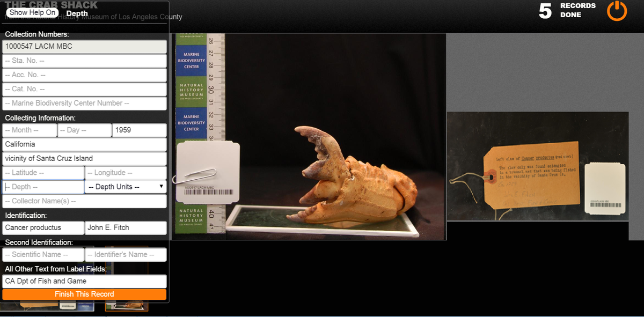Open the Depth Units dropdown
Screen dimensions: 644x317
click(126, 187)
